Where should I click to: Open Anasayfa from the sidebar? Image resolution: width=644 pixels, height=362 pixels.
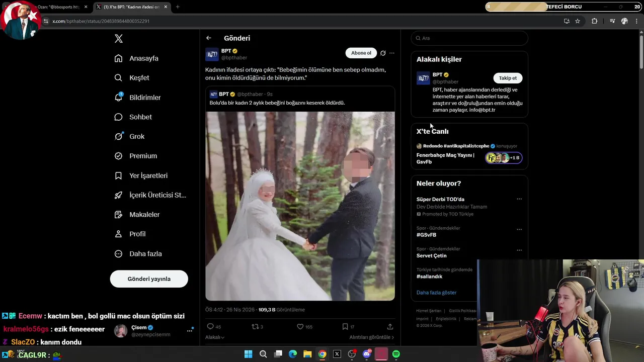pyautogui.click(x=136, y=58)
